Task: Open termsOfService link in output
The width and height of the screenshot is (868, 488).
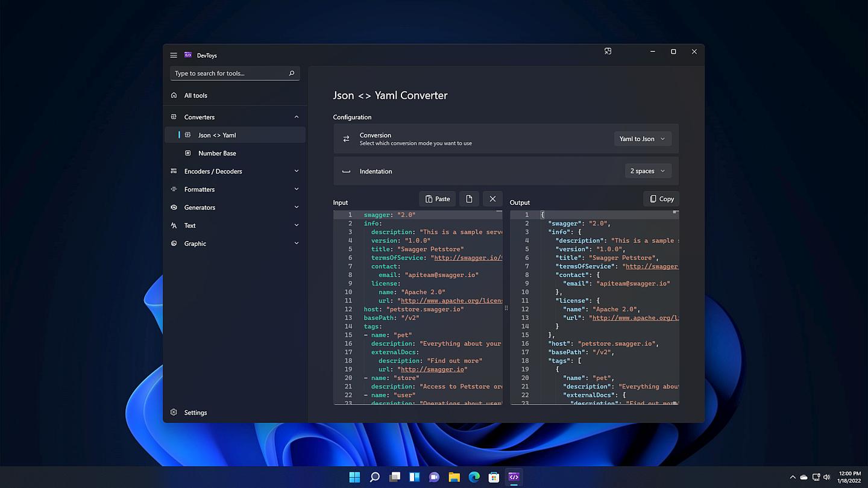Action: (x=652, y=266)
